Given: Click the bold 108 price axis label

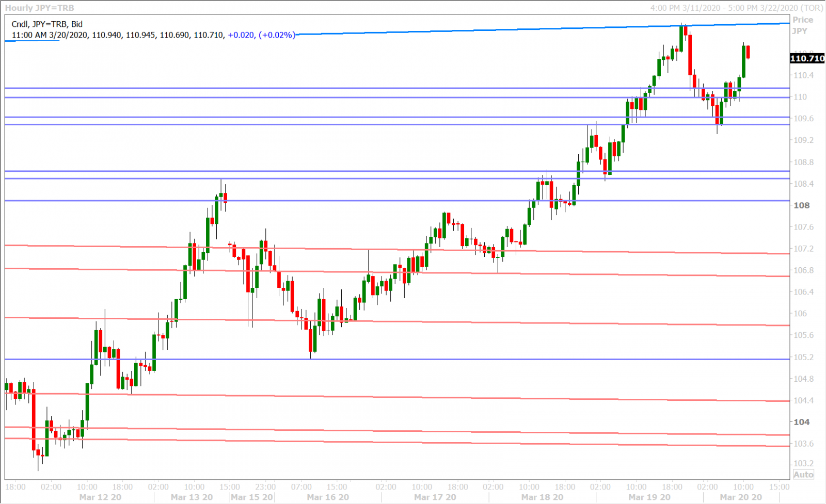Looking at the screenshot, I should (801, 205).
